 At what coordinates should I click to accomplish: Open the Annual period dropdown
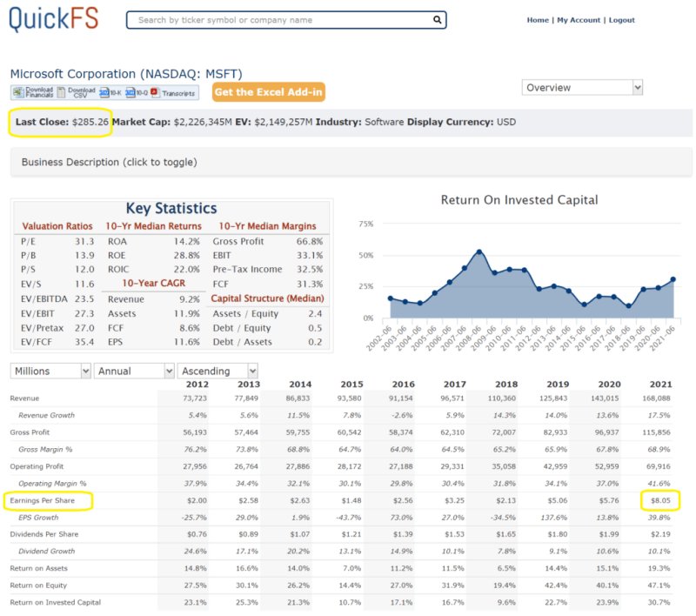134,371
